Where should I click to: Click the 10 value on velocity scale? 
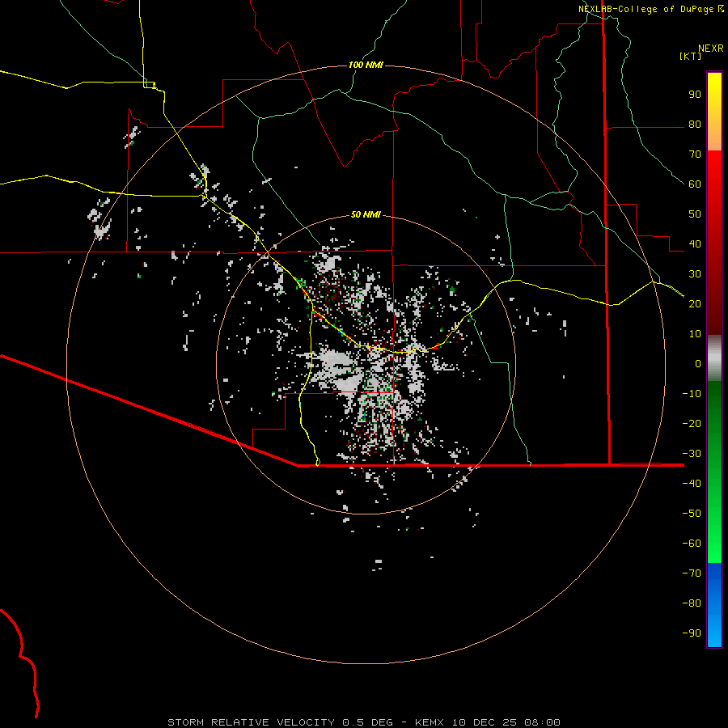pyautogui.click(x=695, y=334)
